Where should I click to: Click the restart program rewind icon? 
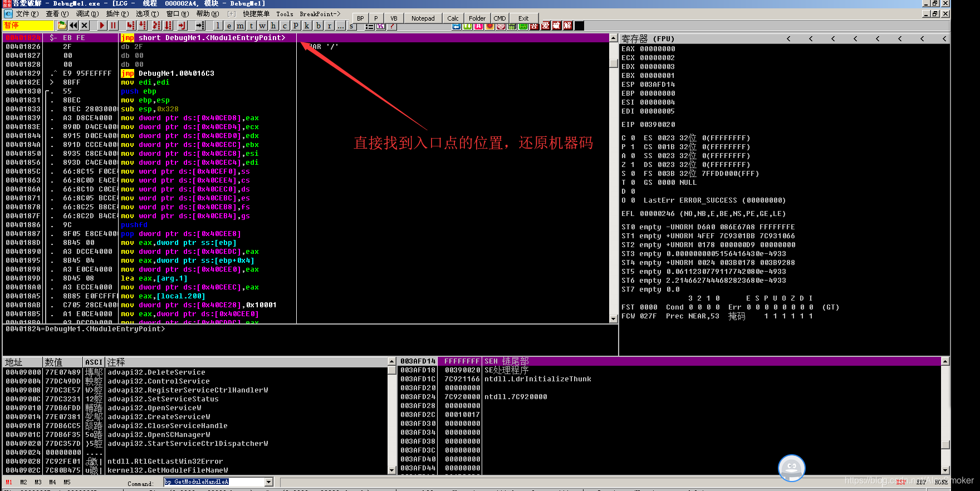73,26
